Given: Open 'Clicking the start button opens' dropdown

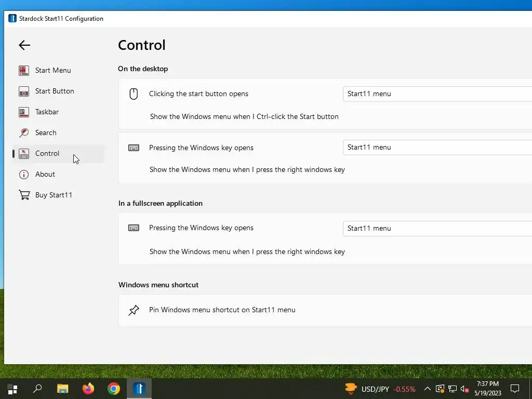Looking at the screenshot, I should tap(437, 94).
